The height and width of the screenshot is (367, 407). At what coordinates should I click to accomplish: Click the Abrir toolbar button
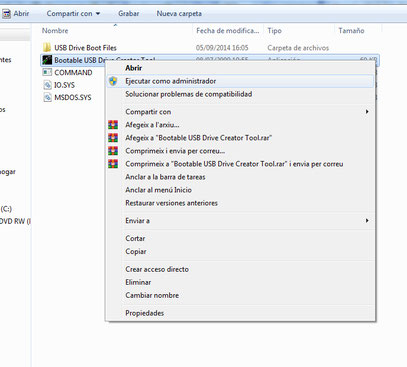click(16, 14)
